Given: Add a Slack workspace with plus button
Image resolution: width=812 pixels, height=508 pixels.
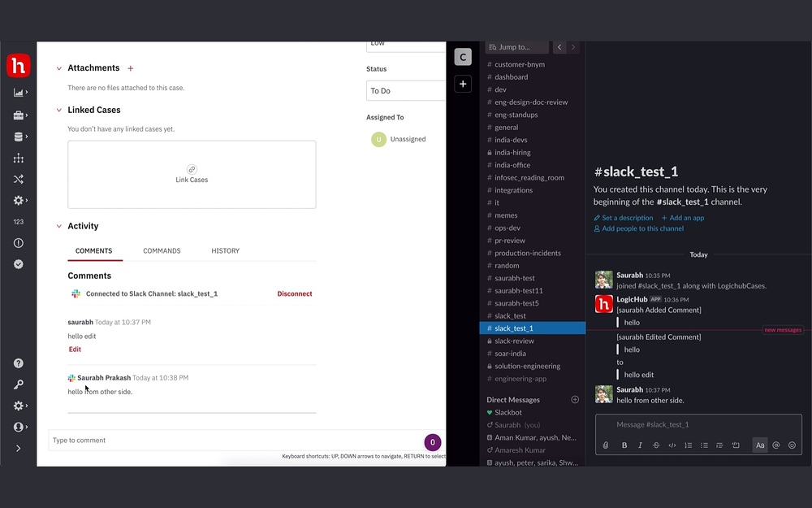Looking at the screenshot, I should [463, 84].
